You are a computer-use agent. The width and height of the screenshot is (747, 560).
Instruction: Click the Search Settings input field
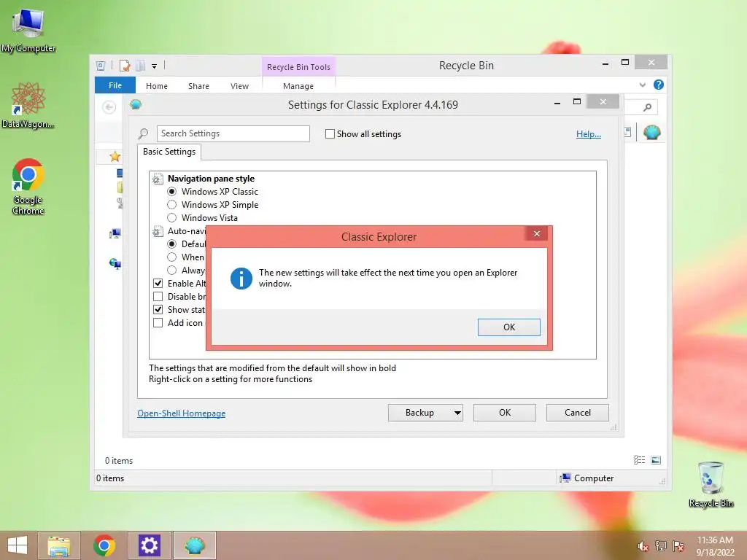coord(233,134)
